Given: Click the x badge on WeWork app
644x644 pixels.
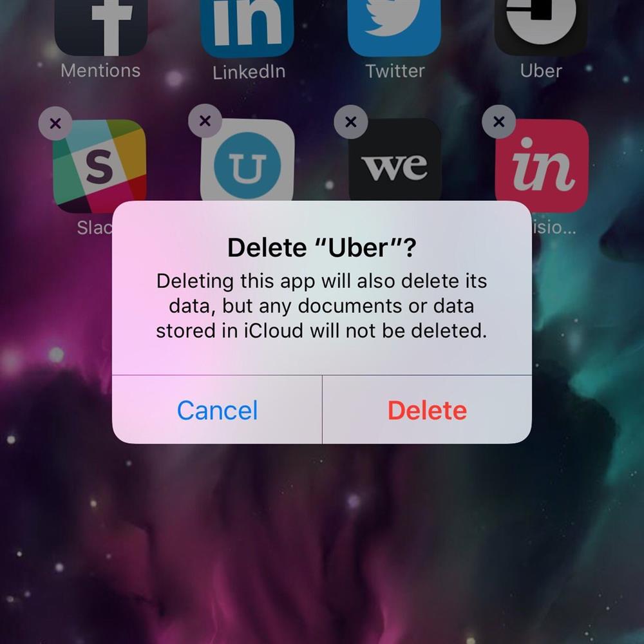Looking at the screenshot, I should tap(351, 122).
